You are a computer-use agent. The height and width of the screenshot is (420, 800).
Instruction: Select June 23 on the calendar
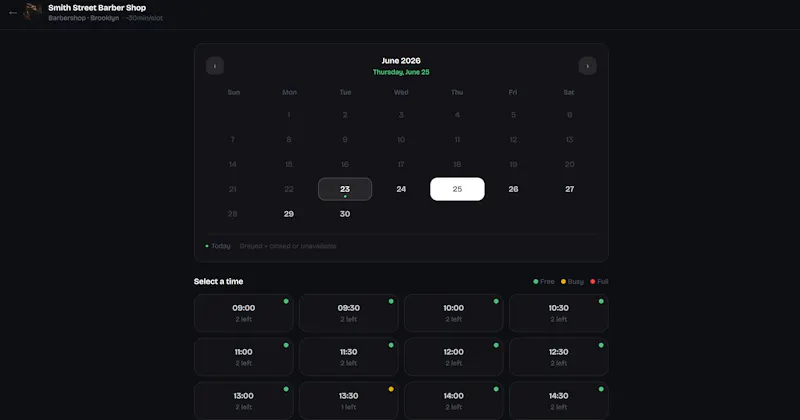pos(345,189)
